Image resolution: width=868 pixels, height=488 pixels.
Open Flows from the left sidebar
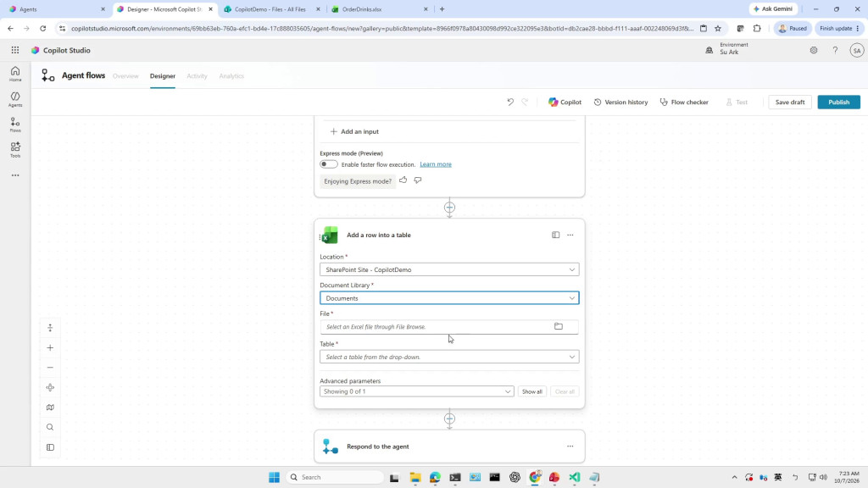click(x=15, y=125)
